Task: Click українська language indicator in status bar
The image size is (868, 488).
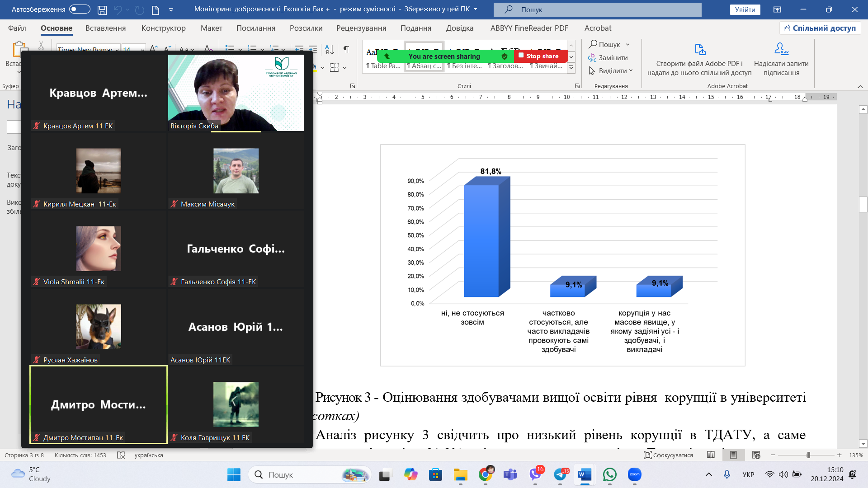Action: click(x=149, y=455)
